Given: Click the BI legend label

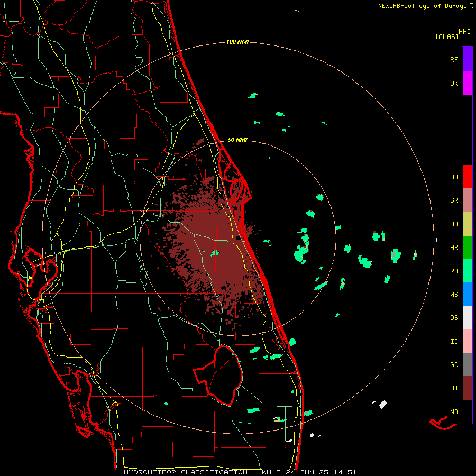Looking at the screenshot, I should [454, 388].
